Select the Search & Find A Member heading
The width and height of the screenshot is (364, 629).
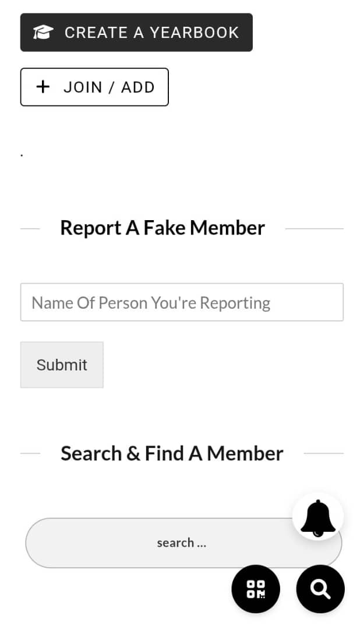point(172,453)
